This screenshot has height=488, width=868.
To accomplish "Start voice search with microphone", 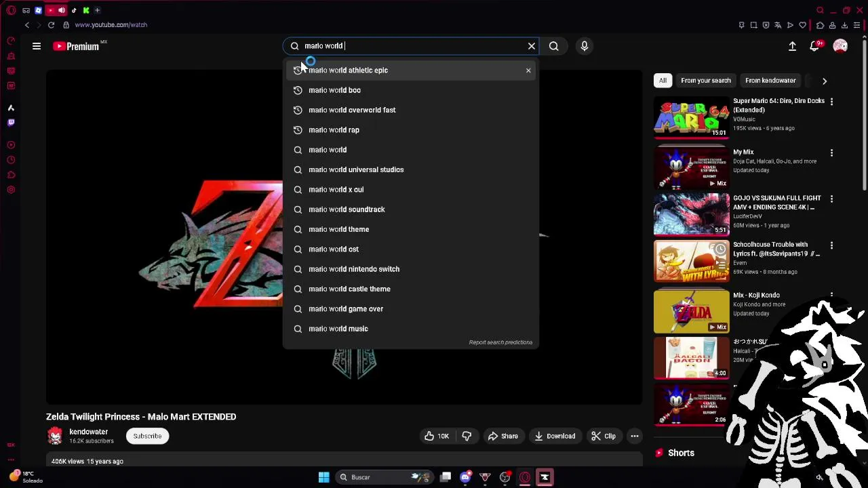I will [585, 46].
